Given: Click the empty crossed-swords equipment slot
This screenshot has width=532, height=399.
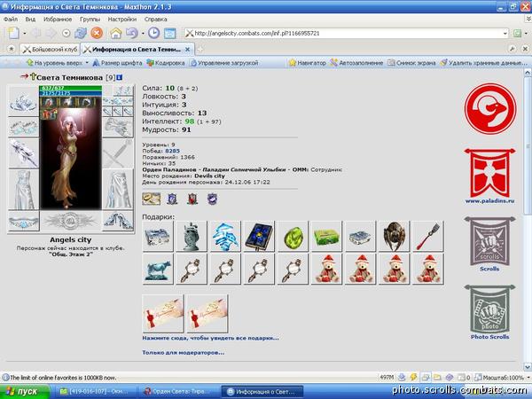Looking at the screenshot, I should (117, 153).
